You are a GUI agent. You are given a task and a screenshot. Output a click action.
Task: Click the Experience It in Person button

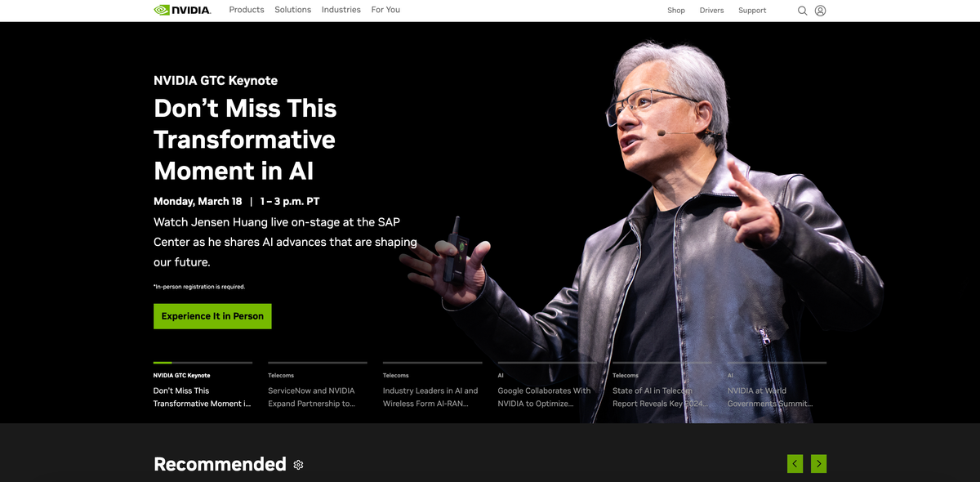212,316
